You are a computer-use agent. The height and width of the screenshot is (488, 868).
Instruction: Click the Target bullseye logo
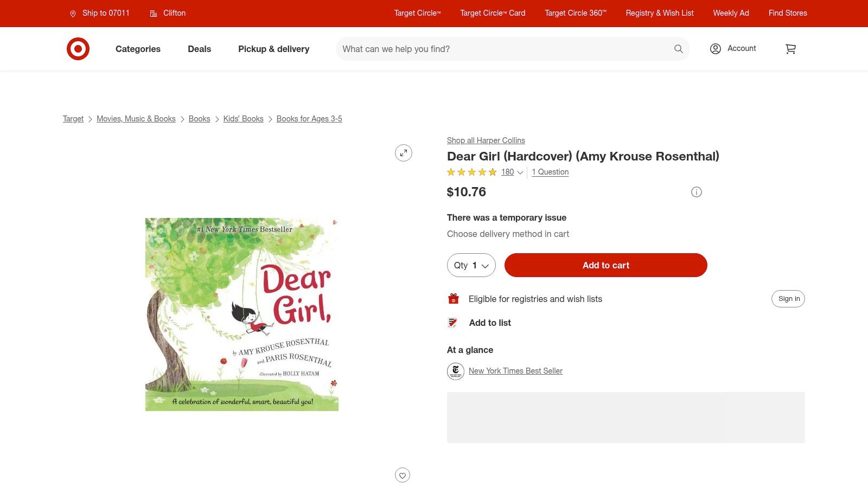[x=78, y=49]
